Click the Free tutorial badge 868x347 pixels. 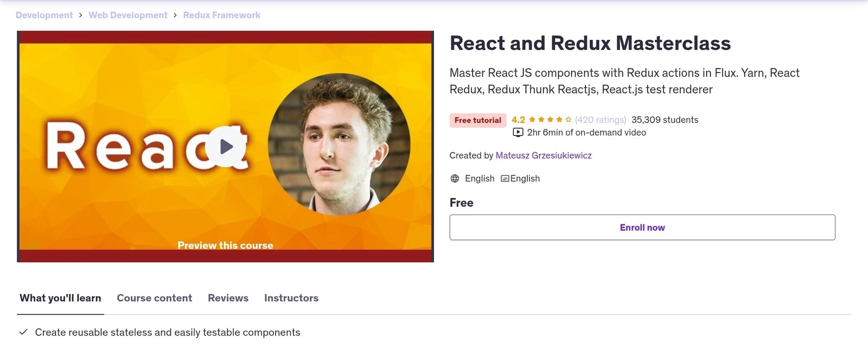point(478,121)
